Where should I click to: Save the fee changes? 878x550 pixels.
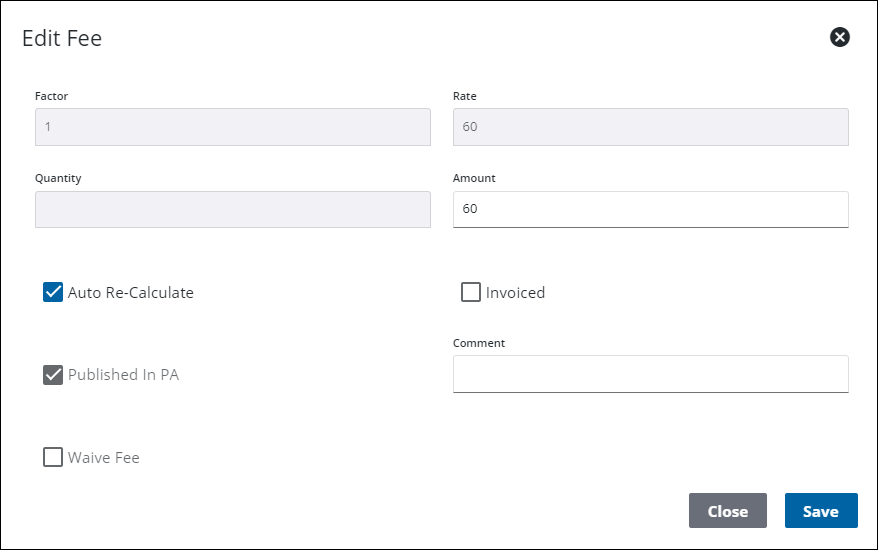(821, 511)
